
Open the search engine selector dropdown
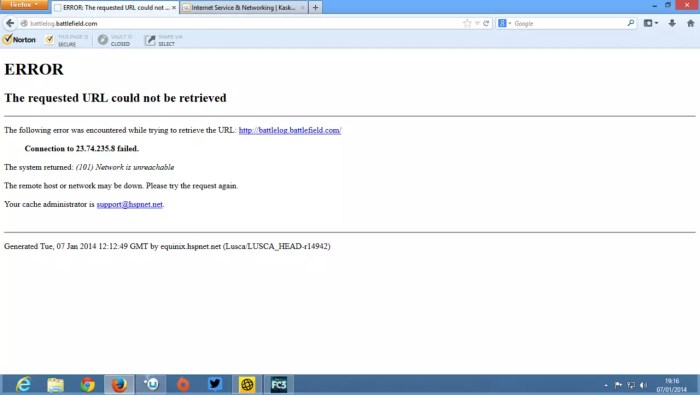tap(505, 23)
